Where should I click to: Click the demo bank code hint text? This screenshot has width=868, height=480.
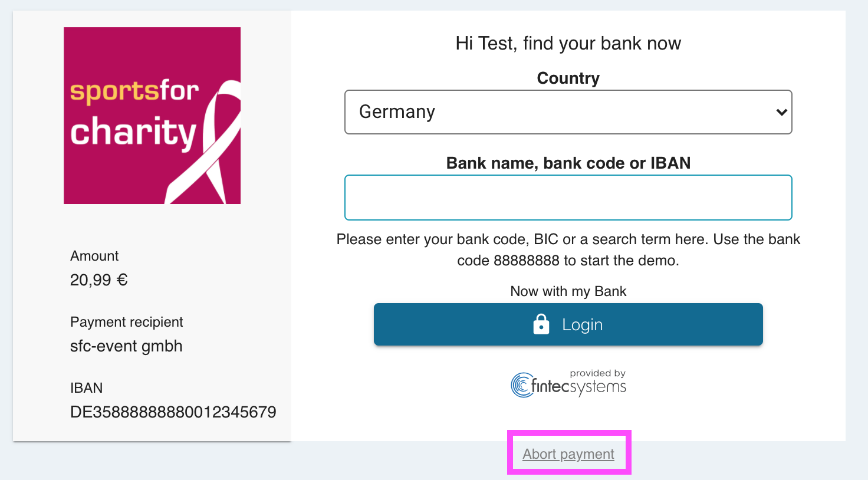point(568,249)
